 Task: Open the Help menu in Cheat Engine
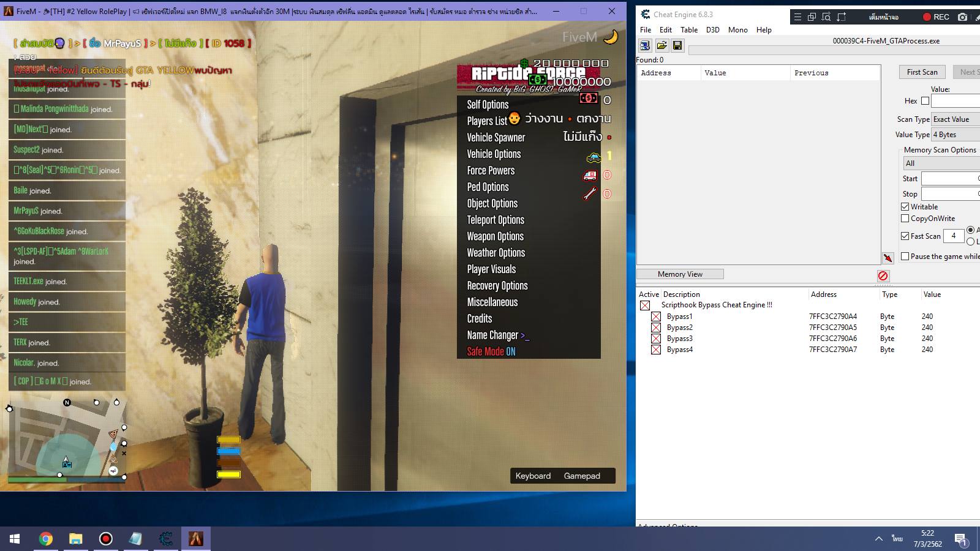tap(764, 30)
